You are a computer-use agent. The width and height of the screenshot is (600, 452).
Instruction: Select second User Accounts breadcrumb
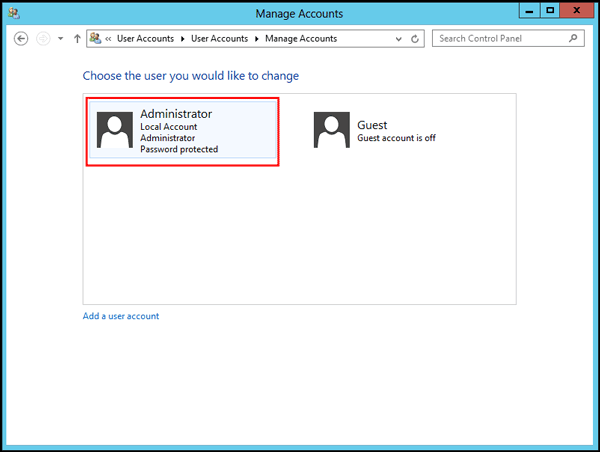pyautogui.click(x=220, y=39)
